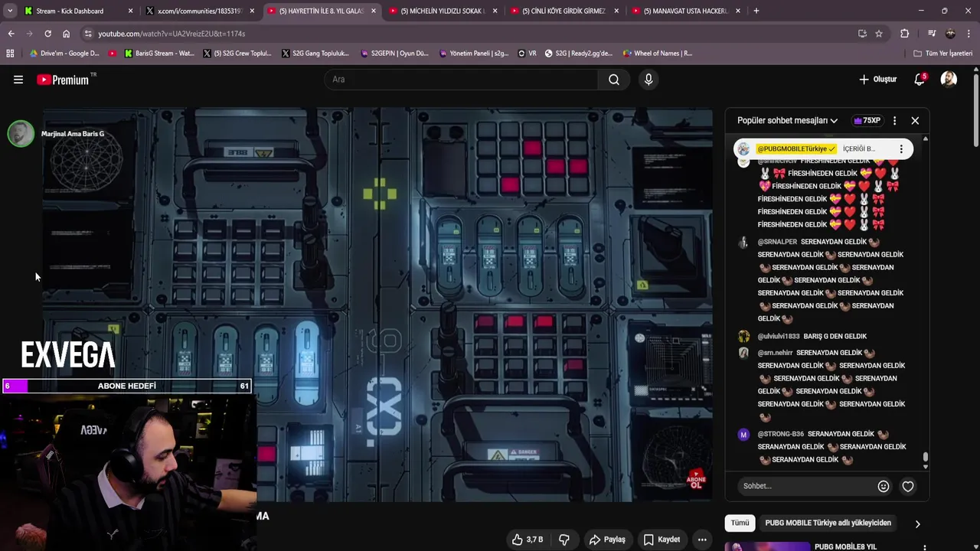Select PUBG MOBILE Türkiye adlı yükleyiciden chip
This screenshot has height=551, width=980.
(828, 523)
